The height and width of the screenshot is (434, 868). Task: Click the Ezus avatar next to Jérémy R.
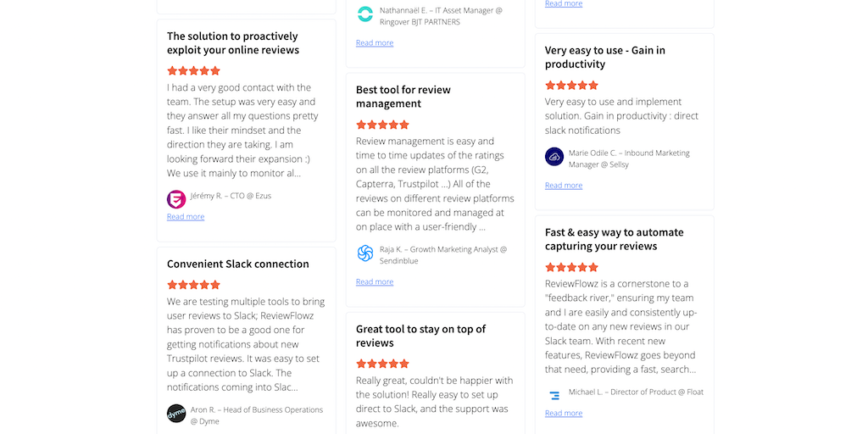point(176,199)
